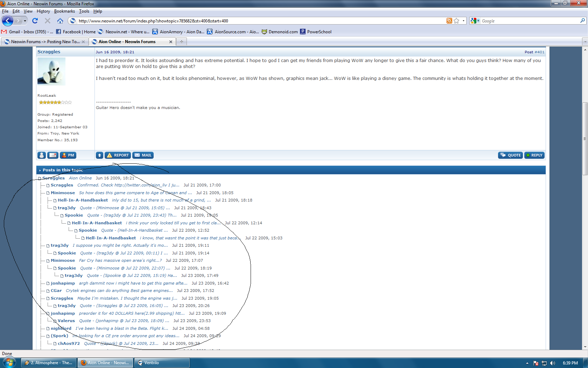The width and height of the screenshot is (588, 368).
Task: Click the security flag tray icon
Action: [x=536, y=363]
